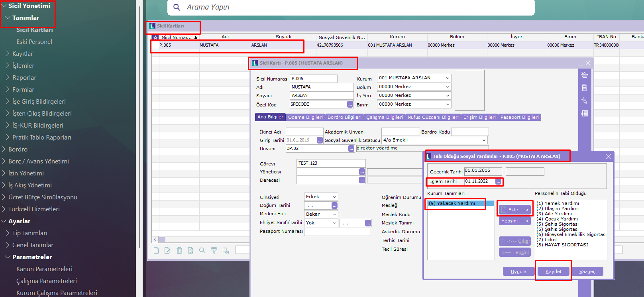This screenshot has height=297, width=644.
Task: Switch to the Nüfus Cüzdanı Bilgileri tab
Action: [433, 117]
